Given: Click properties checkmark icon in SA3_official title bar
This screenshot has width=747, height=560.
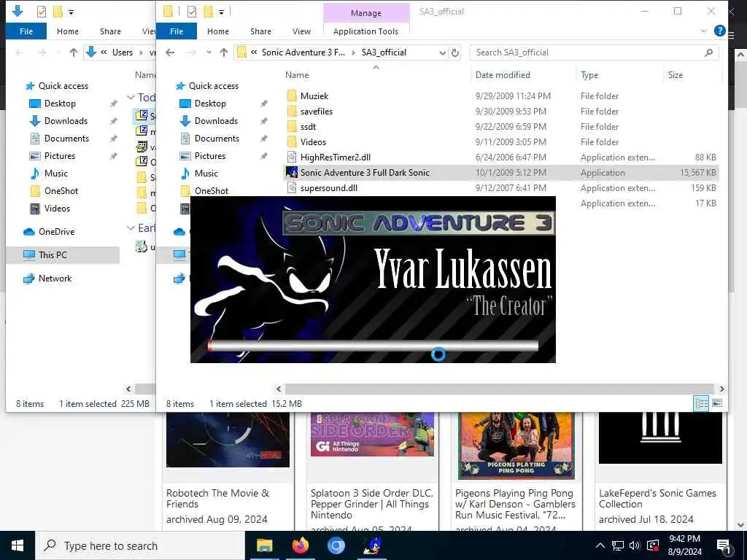Looking at the screenshot, I should (192, 12).
